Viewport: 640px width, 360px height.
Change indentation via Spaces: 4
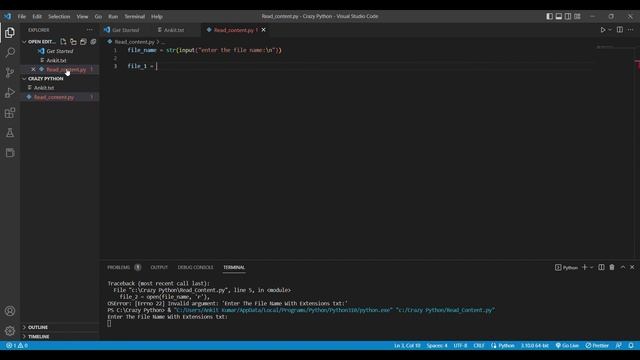click(x=437, y=345)
